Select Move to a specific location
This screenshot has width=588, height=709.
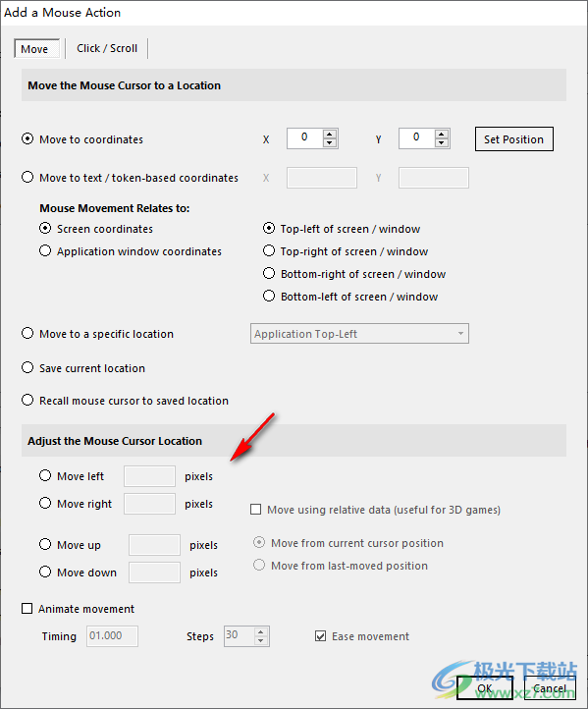point(27,333)
